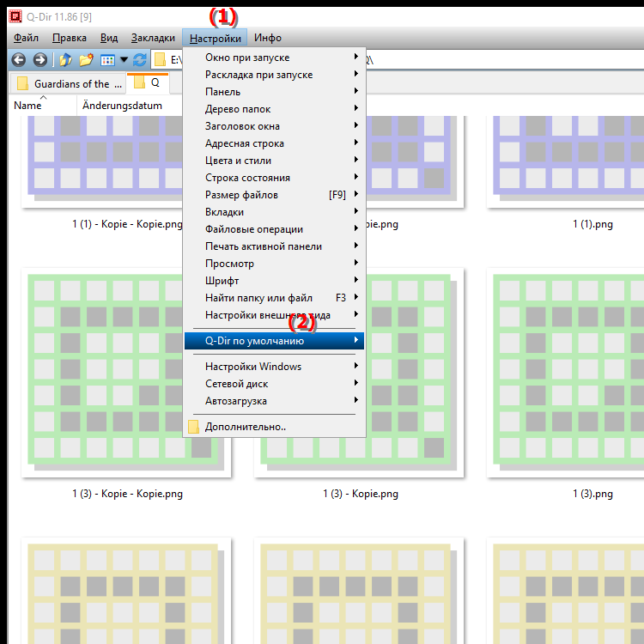Screen dimensions: 644x644
Task: Expand Раскладка при запуске submenu
Action: 275,75
